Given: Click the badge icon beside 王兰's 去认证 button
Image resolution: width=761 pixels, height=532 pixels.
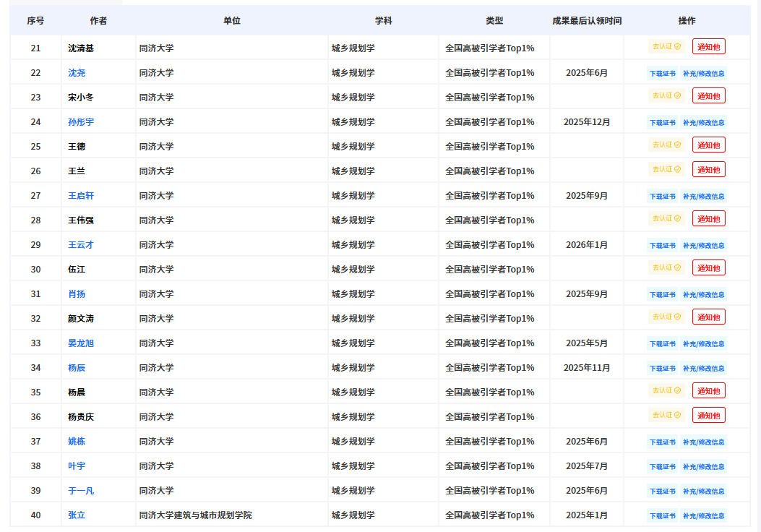Looking at the screenshot, I should click(676, 168).
